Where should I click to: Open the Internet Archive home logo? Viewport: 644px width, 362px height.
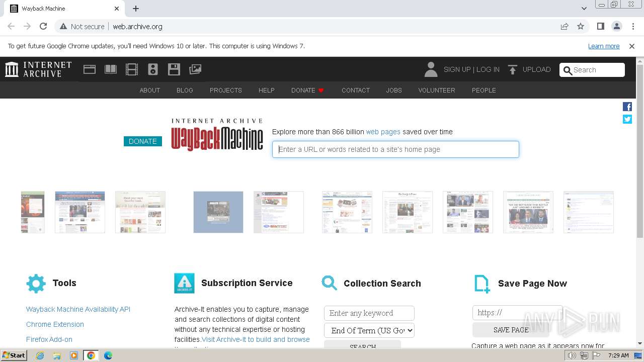pos(38,69)
